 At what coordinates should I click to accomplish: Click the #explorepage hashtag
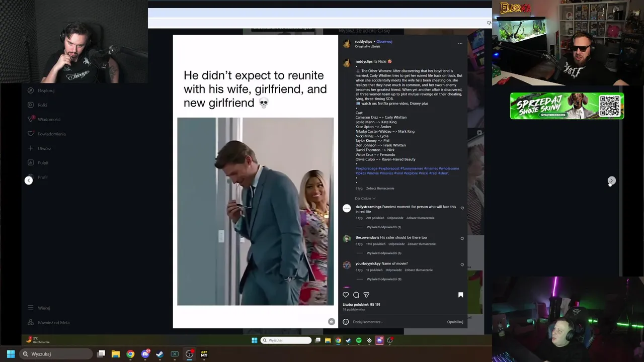click(x=366, y=168)
